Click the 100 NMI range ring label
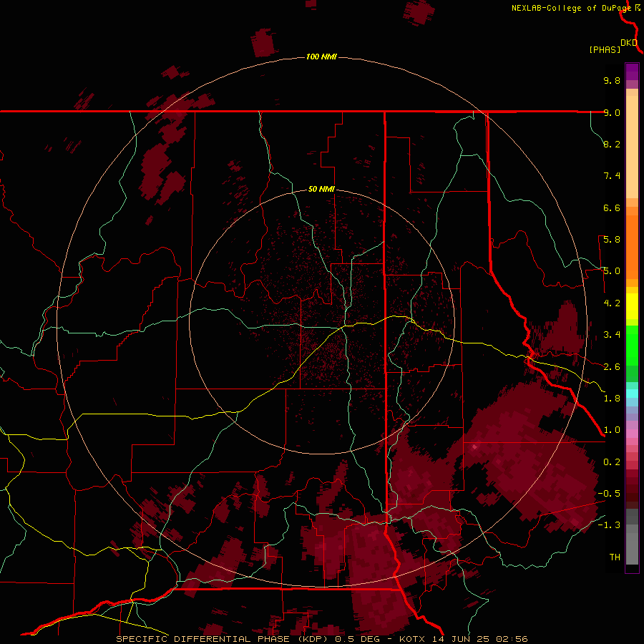The height and width of the screenshot is (644, 644). [321, 57]
